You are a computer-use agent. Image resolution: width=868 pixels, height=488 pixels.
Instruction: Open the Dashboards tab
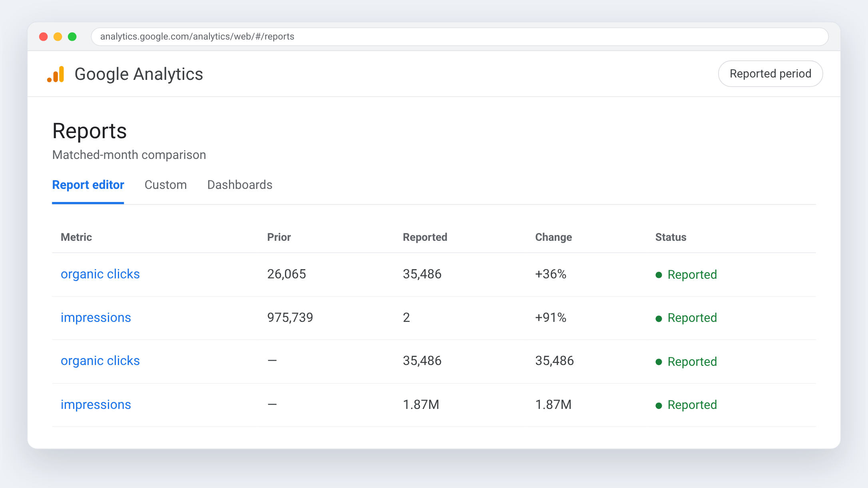pyautogui.click(x=240, y=185)
